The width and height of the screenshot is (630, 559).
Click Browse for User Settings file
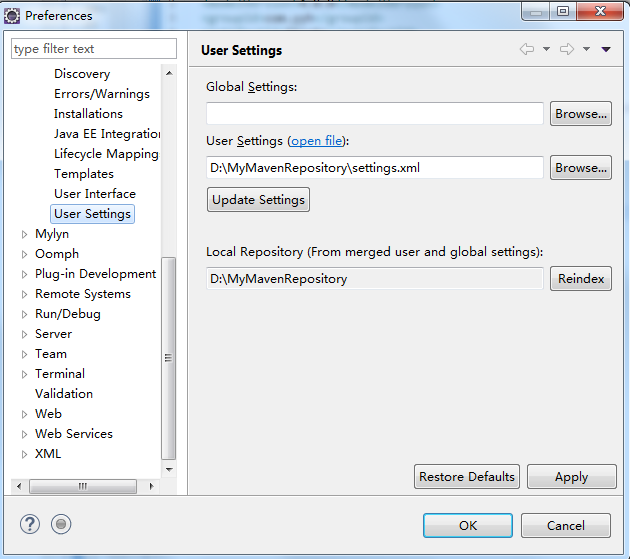(581, 168)
